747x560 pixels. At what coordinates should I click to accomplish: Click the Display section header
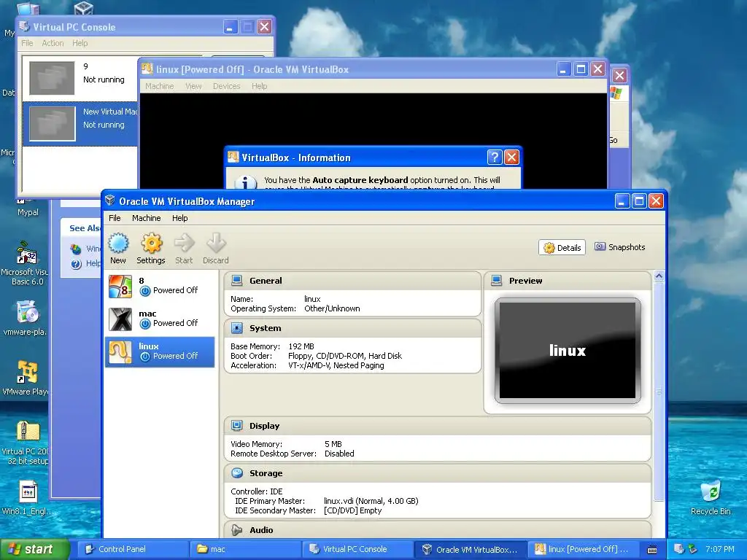click(x=438, y=425)
